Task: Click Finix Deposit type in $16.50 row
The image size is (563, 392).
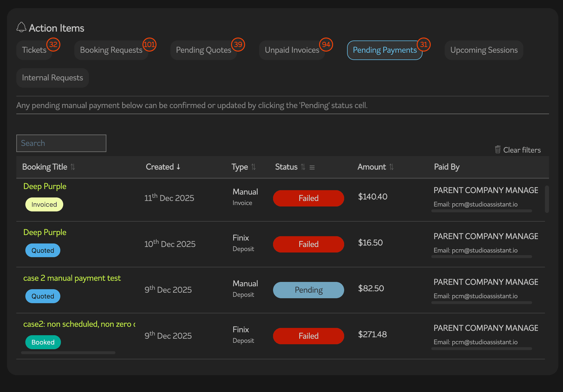Action: (x=243, y=243)
